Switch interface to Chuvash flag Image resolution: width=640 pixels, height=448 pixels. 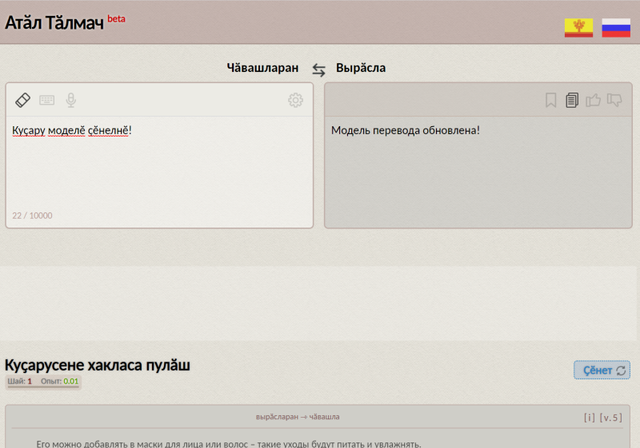click(x=578, y=27)
